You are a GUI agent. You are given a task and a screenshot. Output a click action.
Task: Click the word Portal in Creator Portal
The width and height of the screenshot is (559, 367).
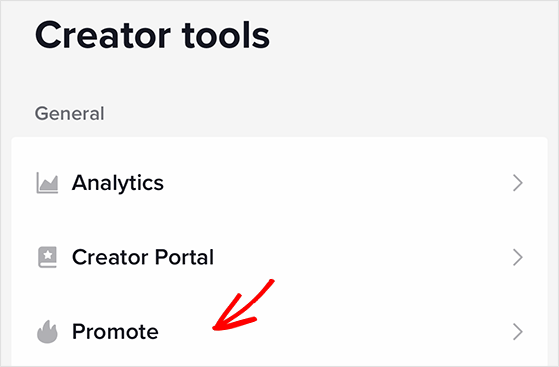pyautogui.click(x=184, y=257)
